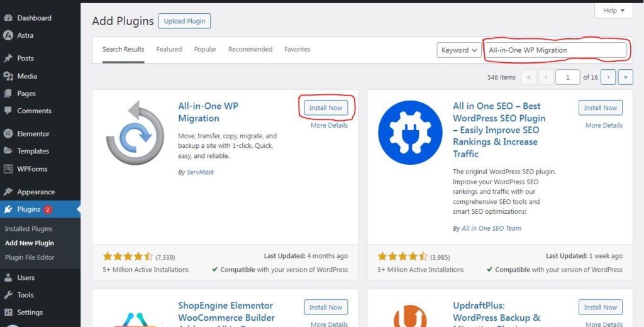Click the Dashboard gauge icon in sidebar
Screen dimensions: 644x327
pos(8,18)
